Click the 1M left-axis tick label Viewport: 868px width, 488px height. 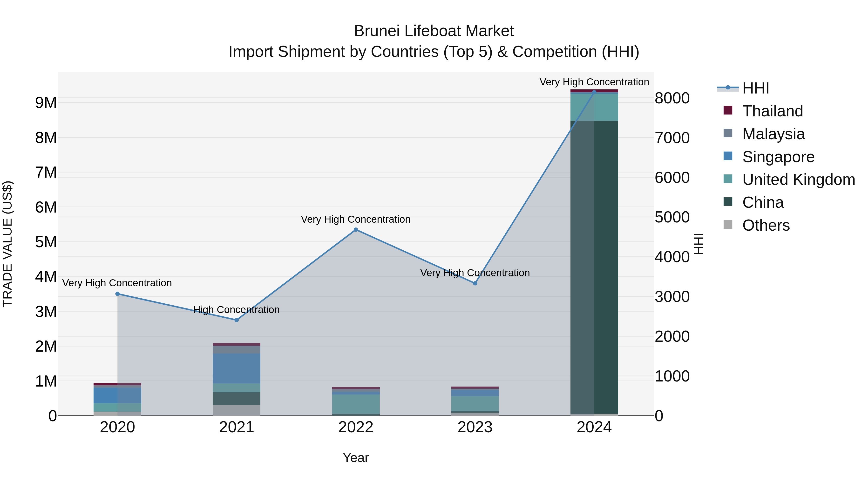click(46, 381)
